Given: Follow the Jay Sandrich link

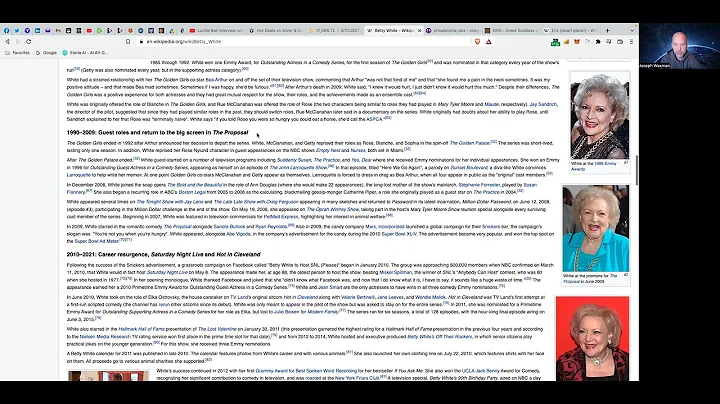Looking at the screenshot, I should [x=543, y=105].
